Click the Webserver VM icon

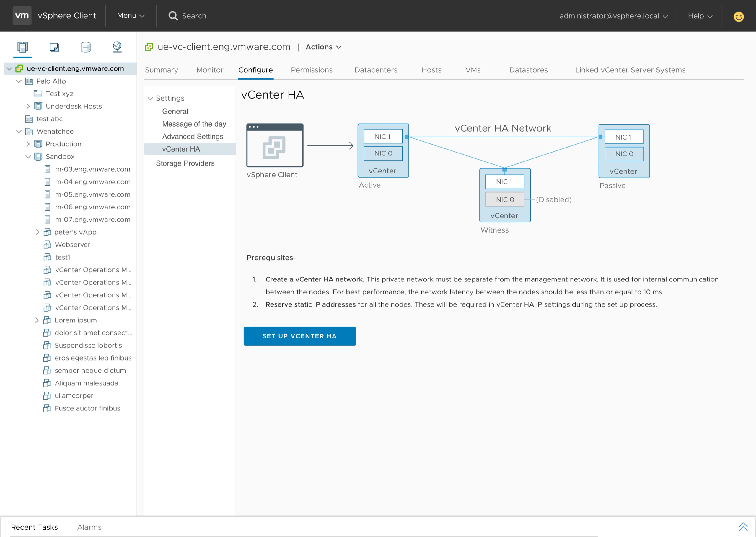[x=47, y=245]
